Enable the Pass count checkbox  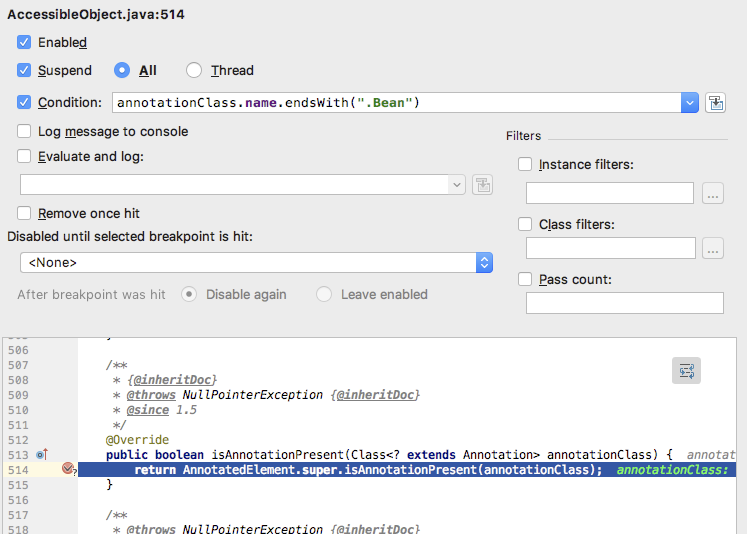[x=525, y=279]
